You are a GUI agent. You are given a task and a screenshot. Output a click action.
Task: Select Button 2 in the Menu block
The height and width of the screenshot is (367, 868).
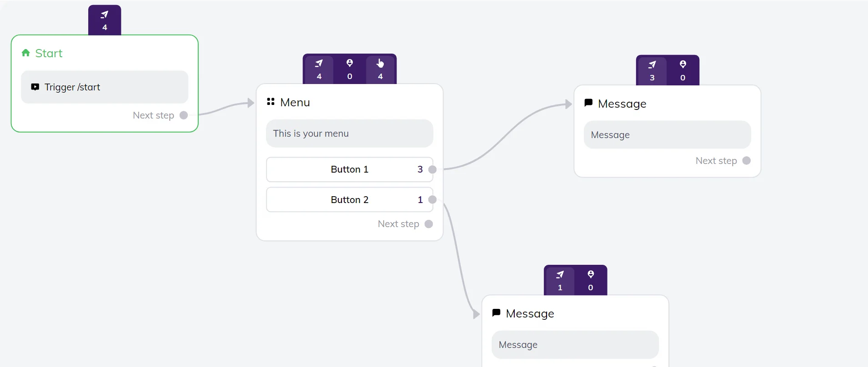click(349, 200)
